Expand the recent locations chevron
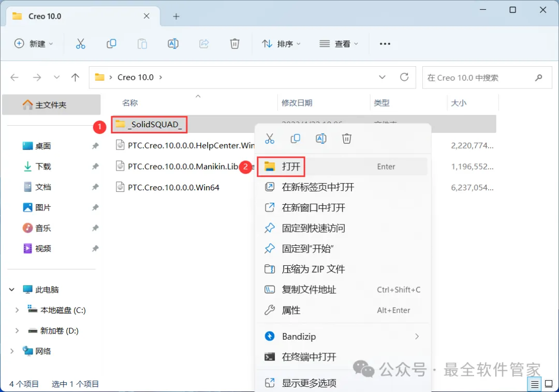This screenshot has height=392, width=559. pyautogui.click(x=56, y=77)
